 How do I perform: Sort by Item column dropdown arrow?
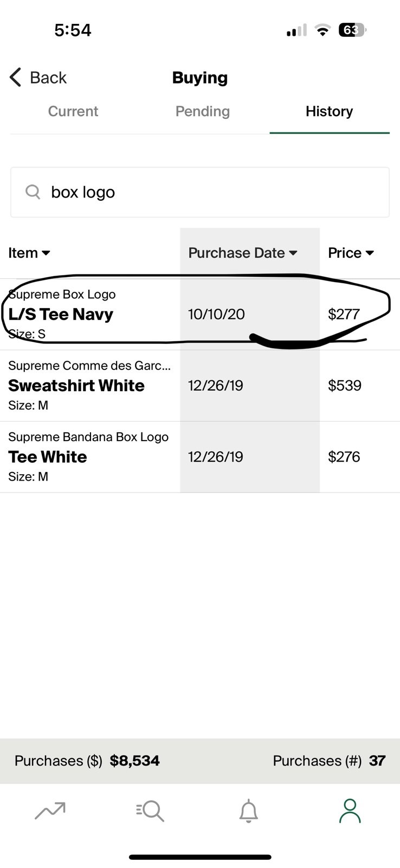click(x=46, y=253)
